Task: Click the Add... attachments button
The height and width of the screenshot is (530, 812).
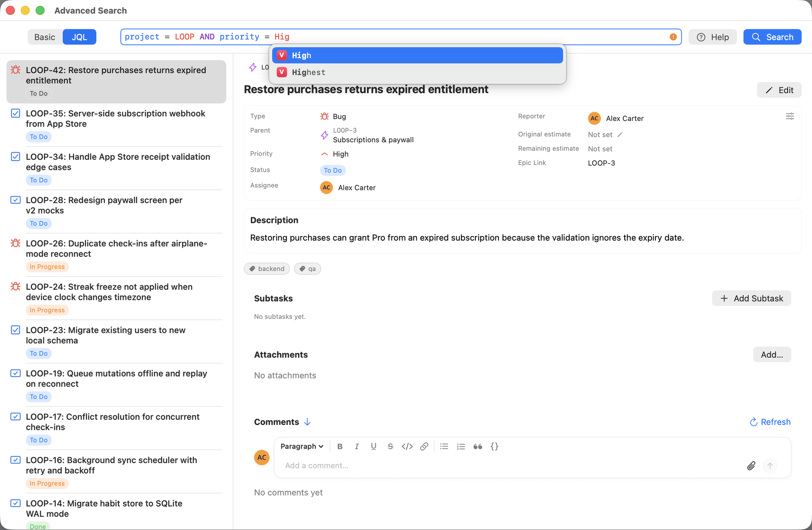Action: [772, 355]
